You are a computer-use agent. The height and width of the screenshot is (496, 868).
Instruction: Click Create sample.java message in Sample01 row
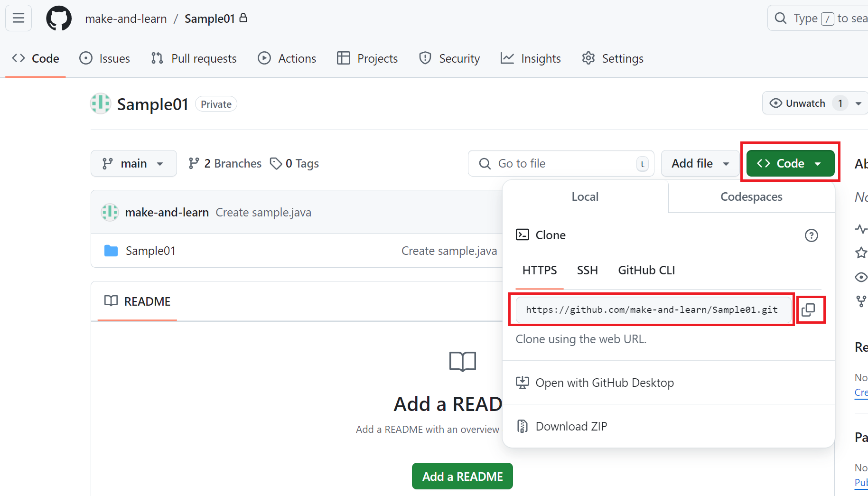pyautogui.click(x=449, y=251)
